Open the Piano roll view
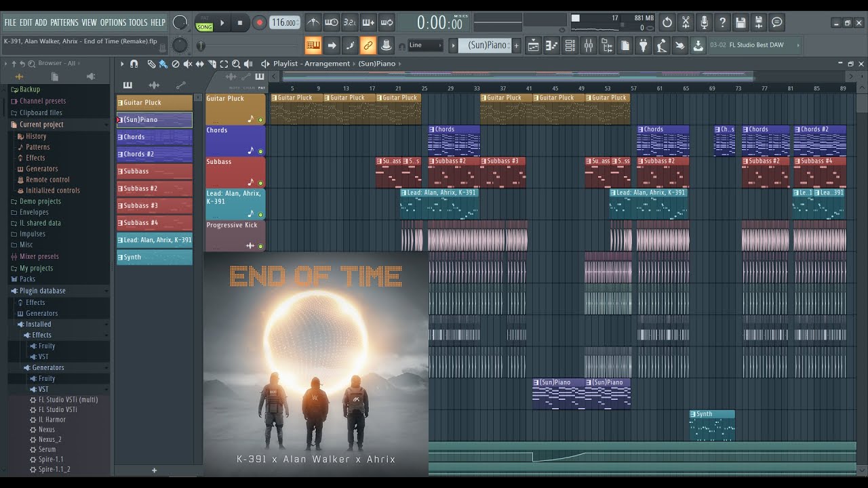The width and height of the screenshot is (868, 488). 551,45
